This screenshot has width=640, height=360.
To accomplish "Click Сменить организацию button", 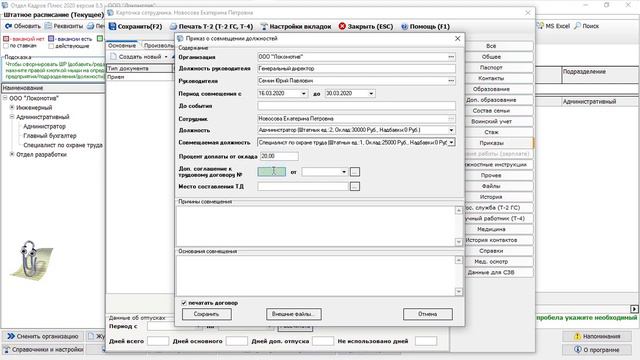I will click(x=42, y=336).
